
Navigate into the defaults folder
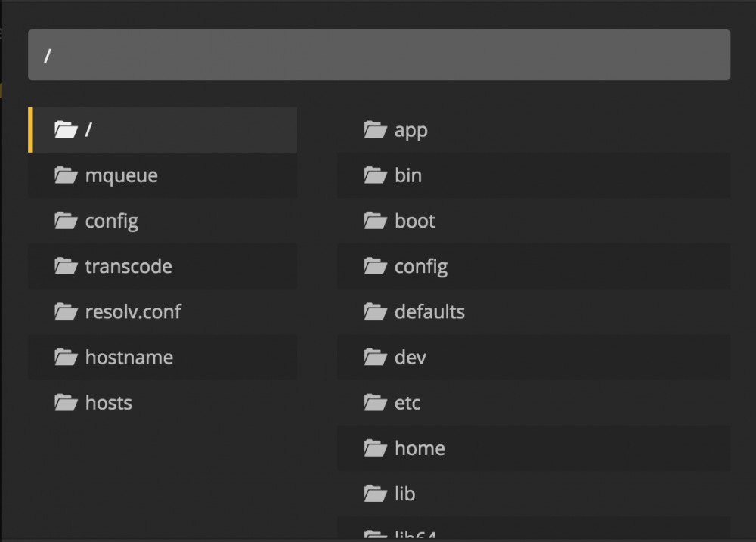coord(534,311)
